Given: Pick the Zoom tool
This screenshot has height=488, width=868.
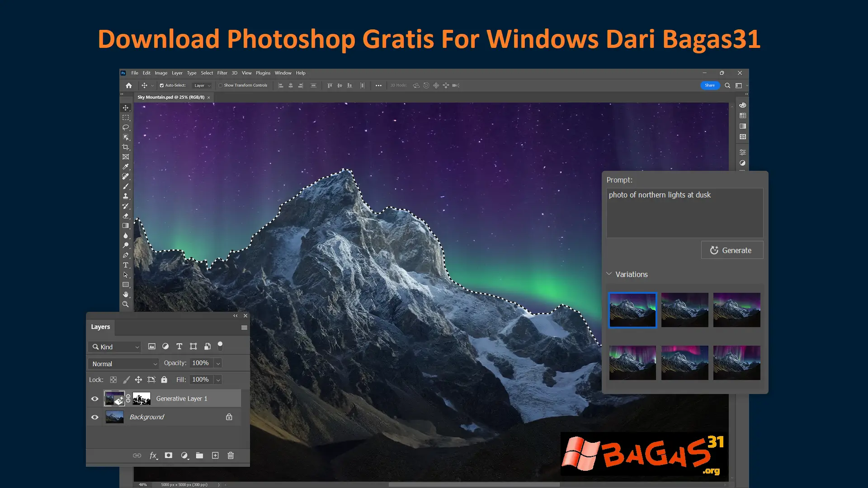Looking at the screenshot, I should (126, 304).
